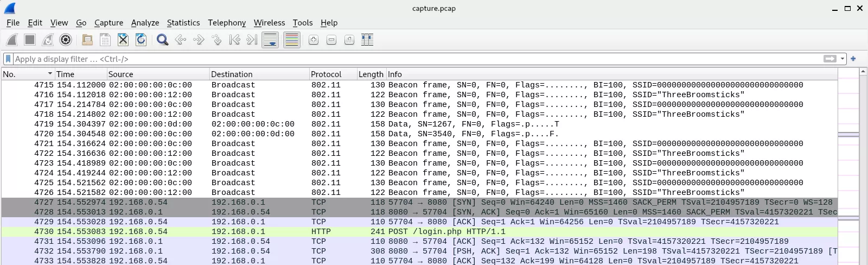Select packet 4715 beacon frame row
Viewport: 868px width, 265px height.
pos(419,85)
